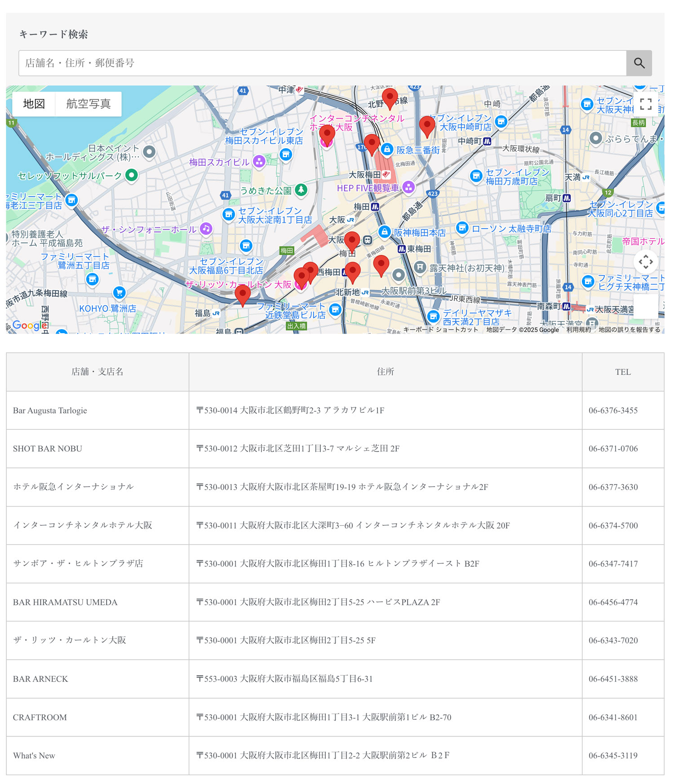Click KOHYO 鷺洲店 shopping cart icon
The width and height of the screenshot is (674, 784).
click(119, 293)
